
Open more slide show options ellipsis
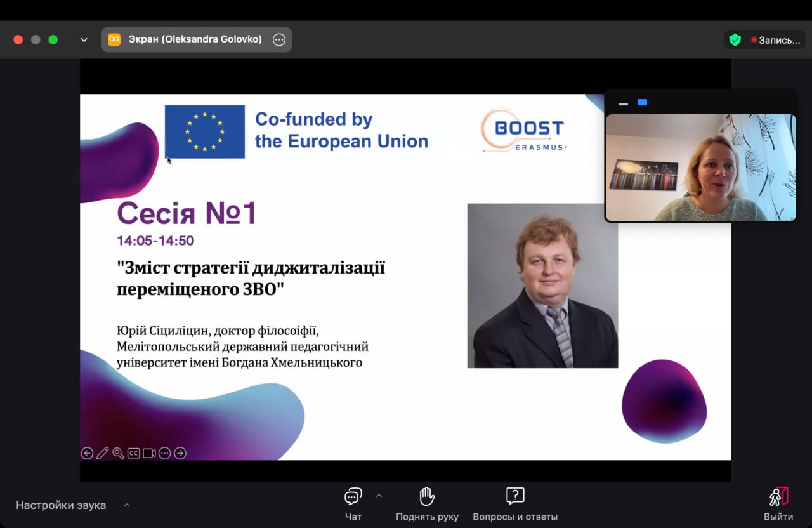click(x=164, y=453)
